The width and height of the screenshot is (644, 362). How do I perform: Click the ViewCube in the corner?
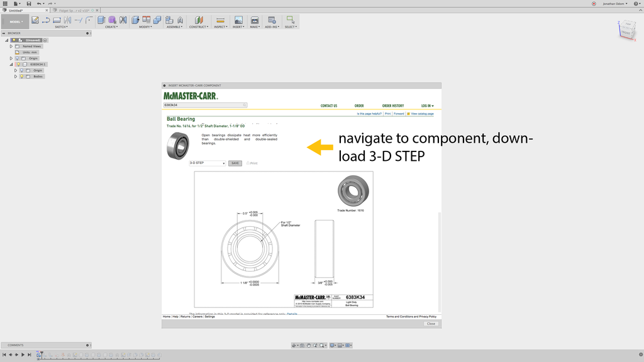coord(626,29)
